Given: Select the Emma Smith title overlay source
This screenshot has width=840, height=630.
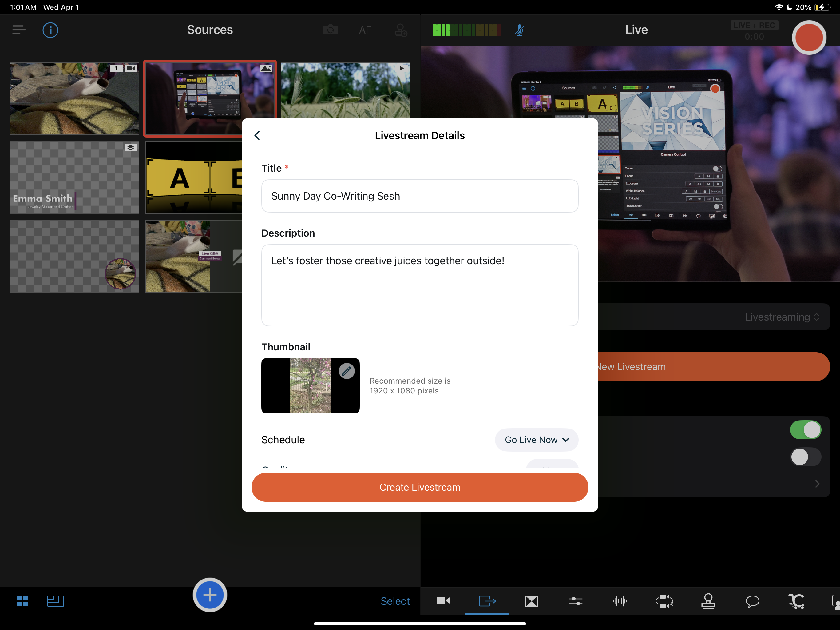Looking at the screenshot, I should (74, 177).
